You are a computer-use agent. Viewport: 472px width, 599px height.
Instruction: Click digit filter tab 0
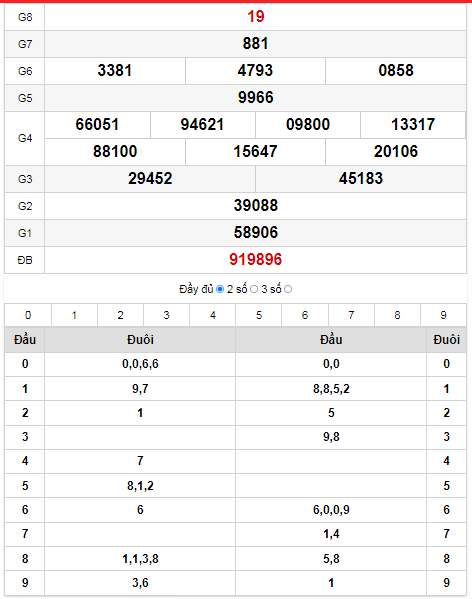coord(28,315)
